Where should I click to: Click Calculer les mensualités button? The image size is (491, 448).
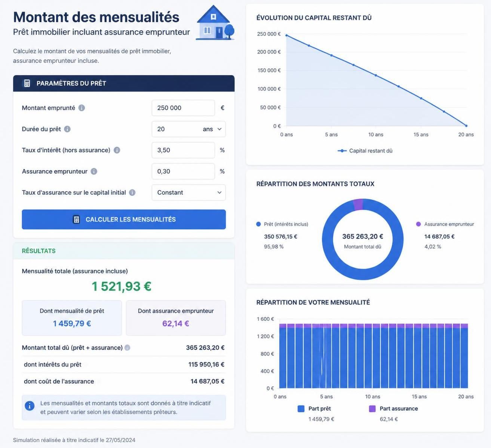point(124,220)
